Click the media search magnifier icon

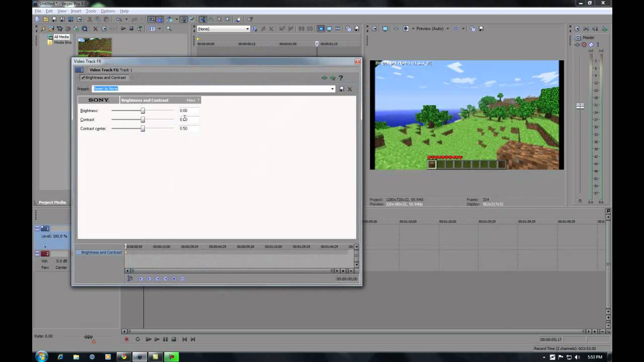(169, 29)
